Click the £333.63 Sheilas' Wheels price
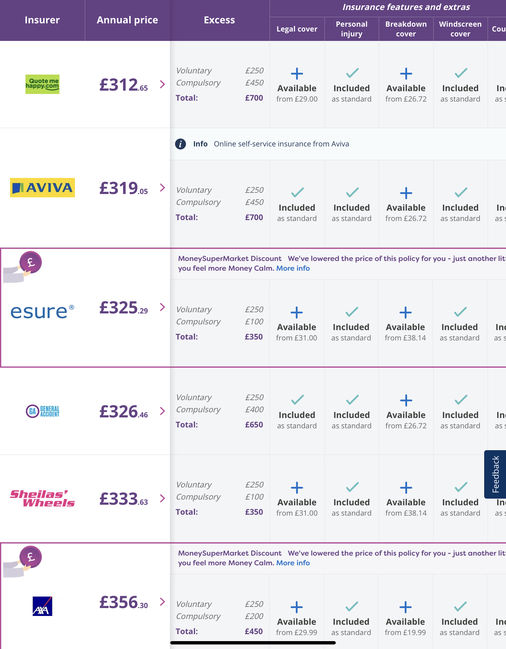This screenshot has width=506, height=649. point(124,499)
